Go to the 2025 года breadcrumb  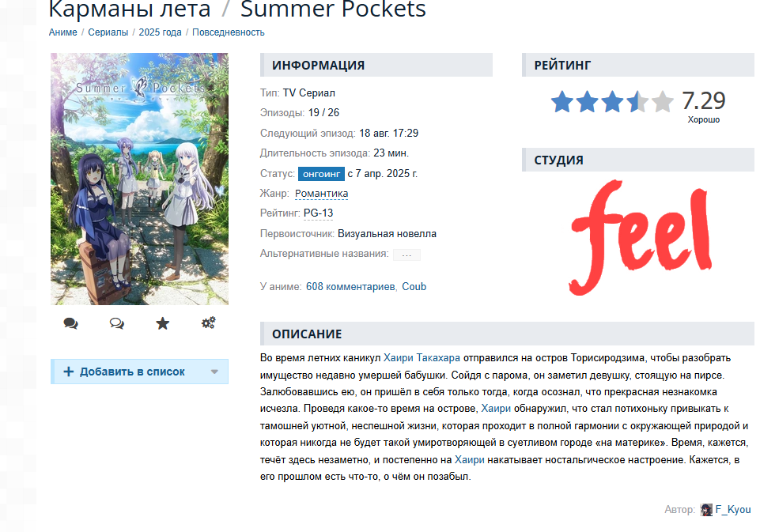tap(160, 32)
